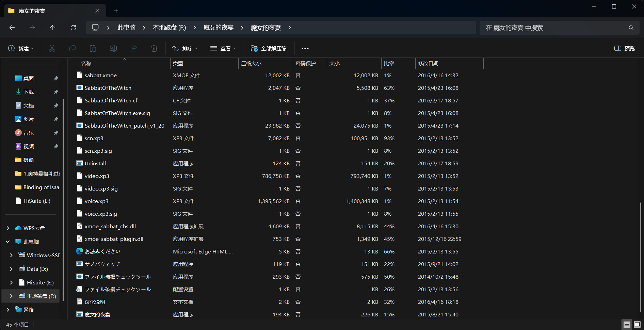Click 本地磁盘 (F:) in the address breadcrumb
This screenshot has width=644, height=330.
pyautogui.click(x=169, y=28)
